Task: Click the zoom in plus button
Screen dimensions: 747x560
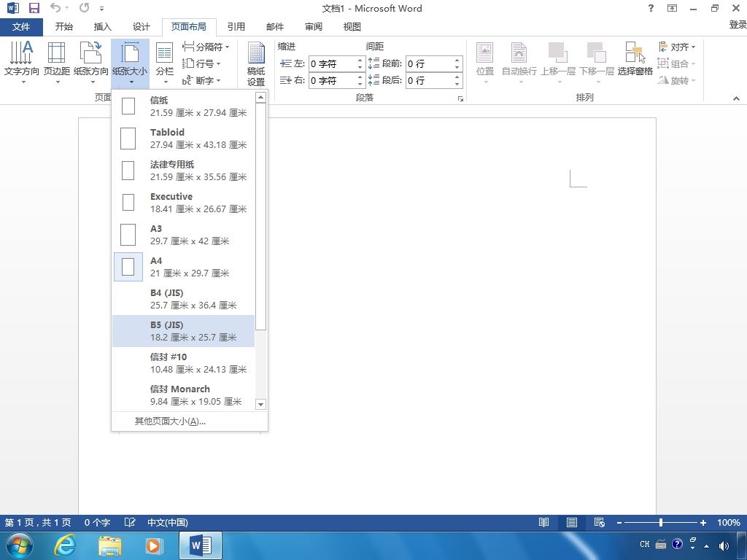Action: pos(703,522)
